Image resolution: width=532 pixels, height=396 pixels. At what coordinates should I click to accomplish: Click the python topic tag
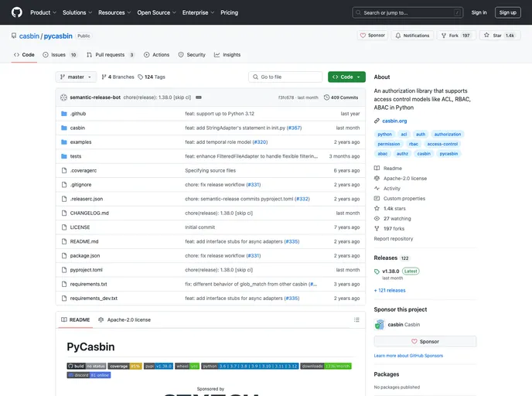[385, 135]
